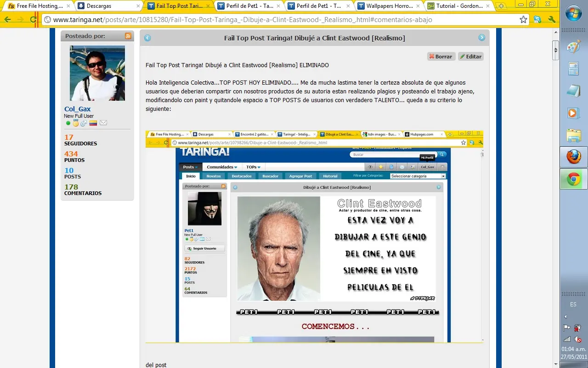Click the gold medal rank icon

[x=75, y=123]
